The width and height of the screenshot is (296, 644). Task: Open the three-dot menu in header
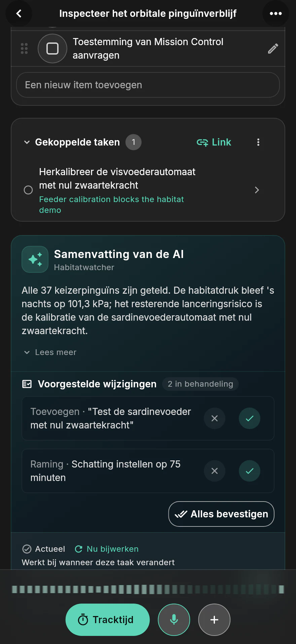click(x=275, y=13)
